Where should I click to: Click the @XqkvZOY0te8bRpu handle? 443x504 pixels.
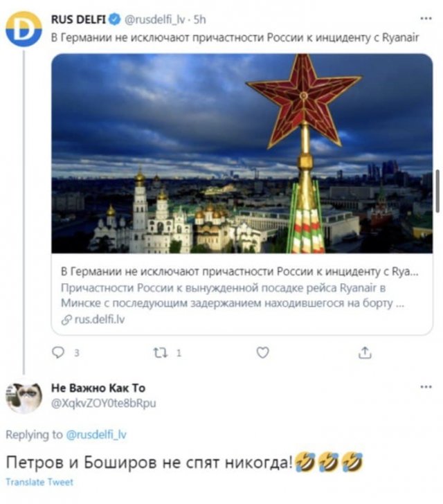pyautogui.click(x=104, y=403)
